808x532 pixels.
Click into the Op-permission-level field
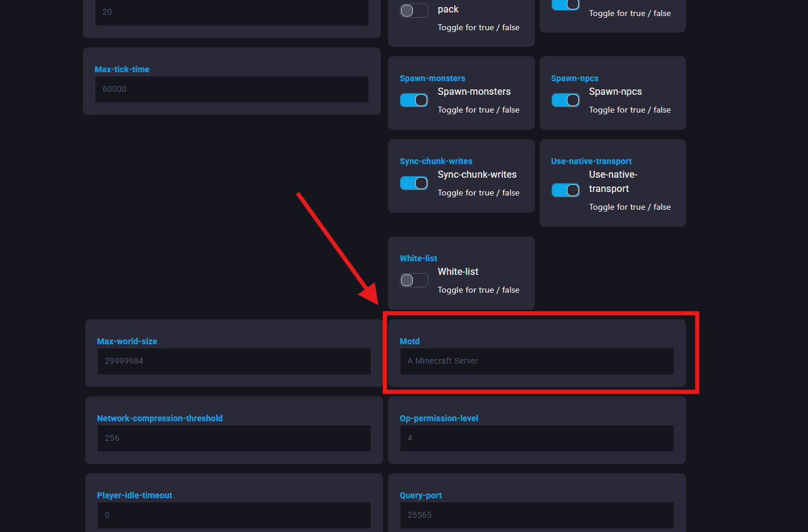click(536, 438)
